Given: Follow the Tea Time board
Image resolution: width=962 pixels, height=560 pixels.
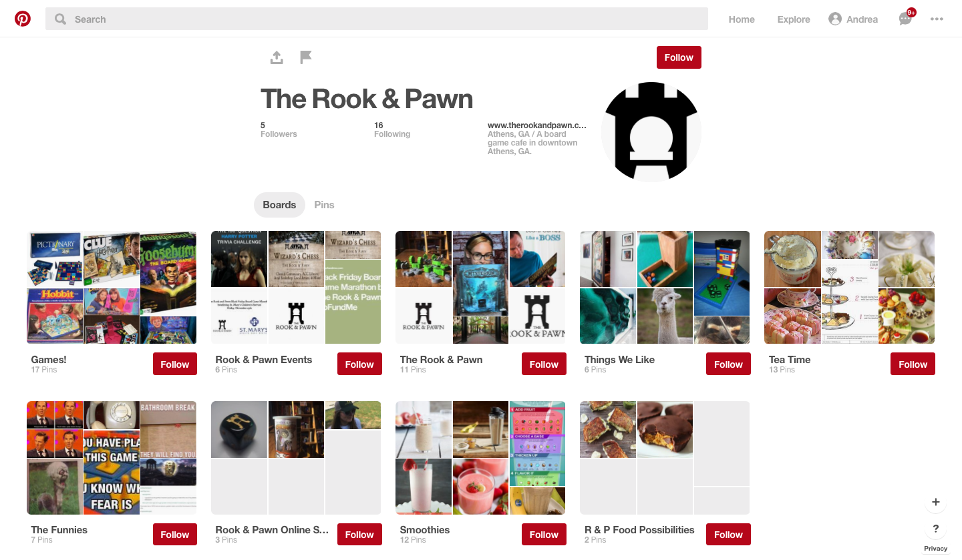Looking at the screenshot, I should pos(913,364).
